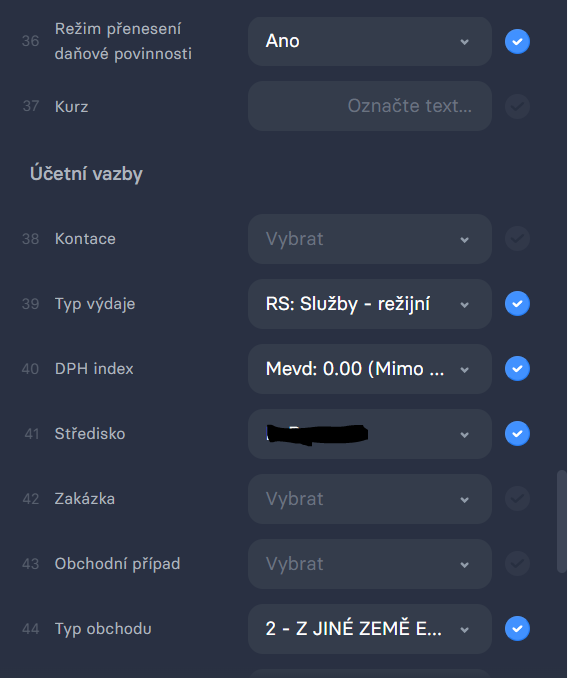The height and width of the screenshot is (678, 568).
Task: Toggle the Kurz confirmation checkmark
Action: tap(517, 106)
